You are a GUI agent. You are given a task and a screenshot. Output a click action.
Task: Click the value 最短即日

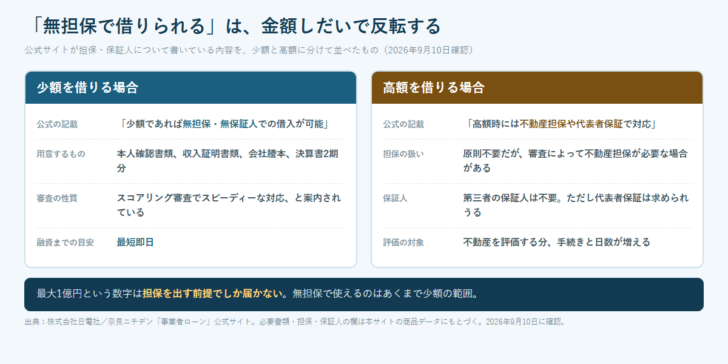coord(135,242)
